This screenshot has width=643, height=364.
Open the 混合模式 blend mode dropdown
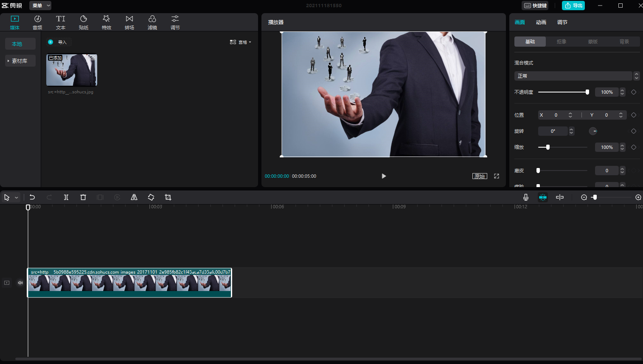(573, 76)
